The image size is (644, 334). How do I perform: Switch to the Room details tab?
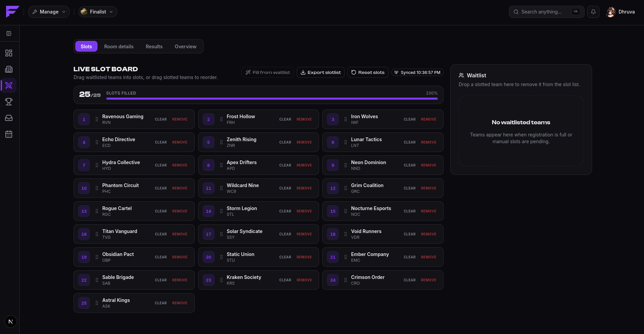[119, 46]
